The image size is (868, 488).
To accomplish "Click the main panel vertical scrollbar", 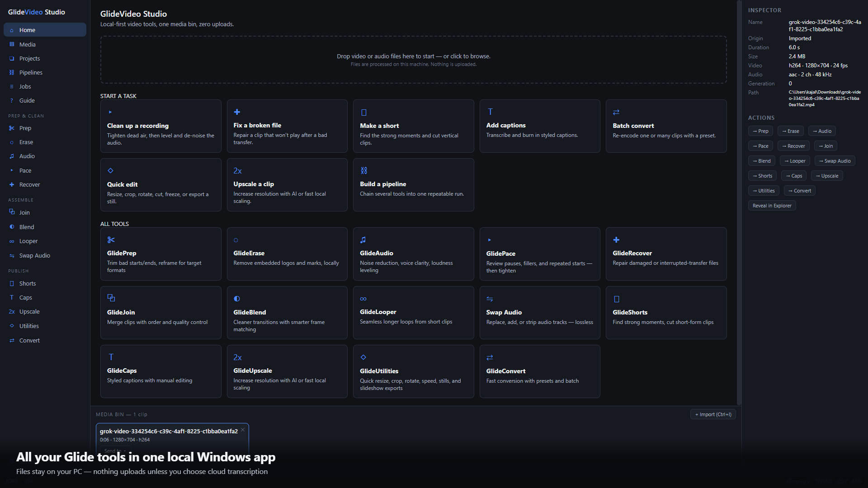I will pos(739,202).
